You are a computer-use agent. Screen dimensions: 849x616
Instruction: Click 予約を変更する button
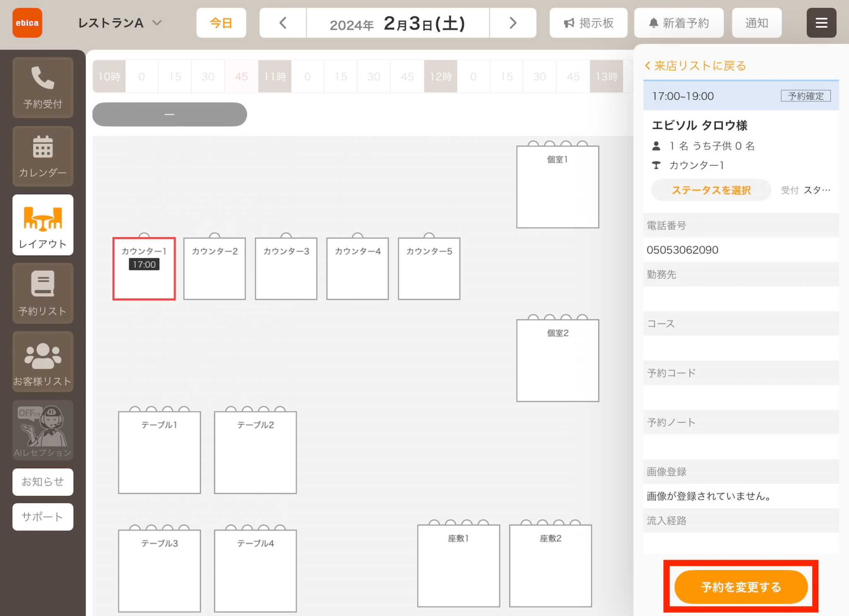click(741, 587)
